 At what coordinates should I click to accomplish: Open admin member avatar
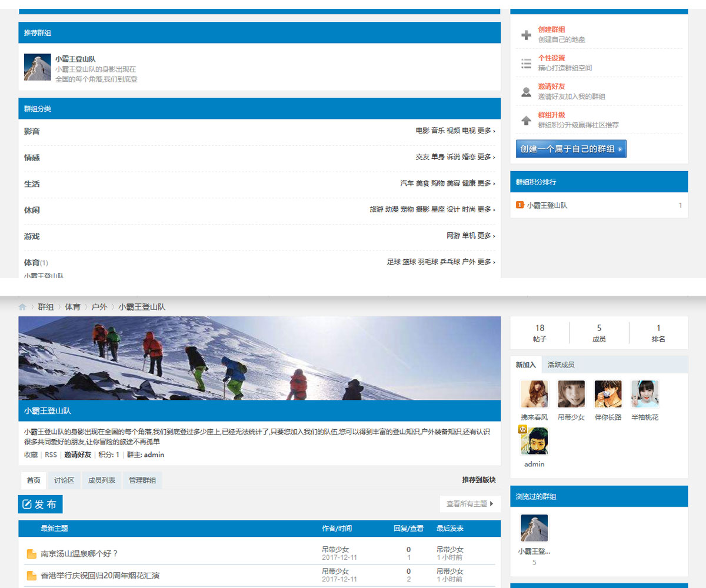[534, 441]
